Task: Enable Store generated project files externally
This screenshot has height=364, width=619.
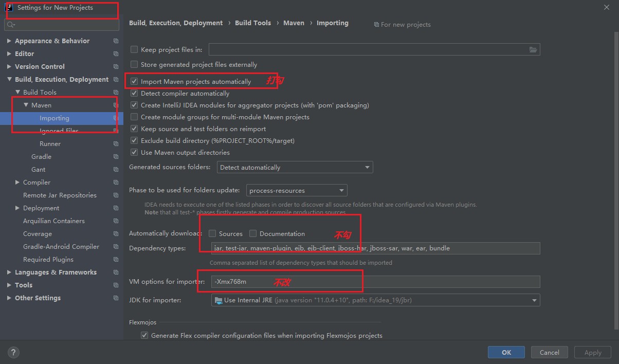Action: pos(134,65)
